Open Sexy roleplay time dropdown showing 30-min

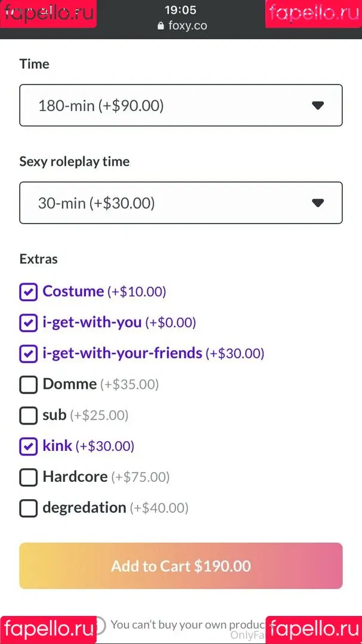pos(181,203)
